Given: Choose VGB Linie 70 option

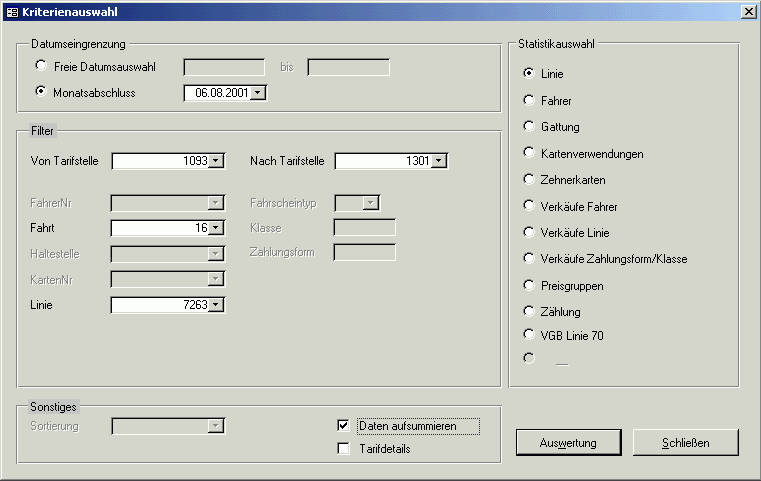Looking at the screenshot, I should click(x=529, y=334).
